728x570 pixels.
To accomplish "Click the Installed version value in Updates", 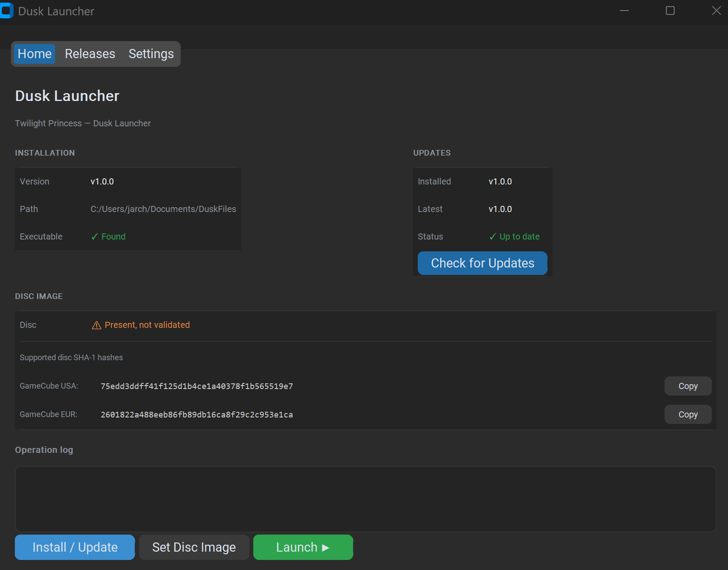I will (500, 181).
